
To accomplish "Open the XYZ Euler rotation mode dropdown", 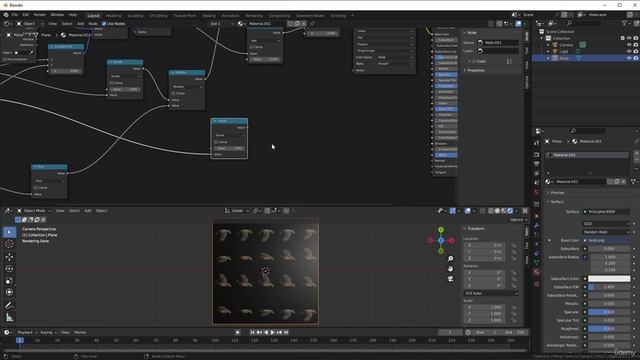I will point(491,293).
